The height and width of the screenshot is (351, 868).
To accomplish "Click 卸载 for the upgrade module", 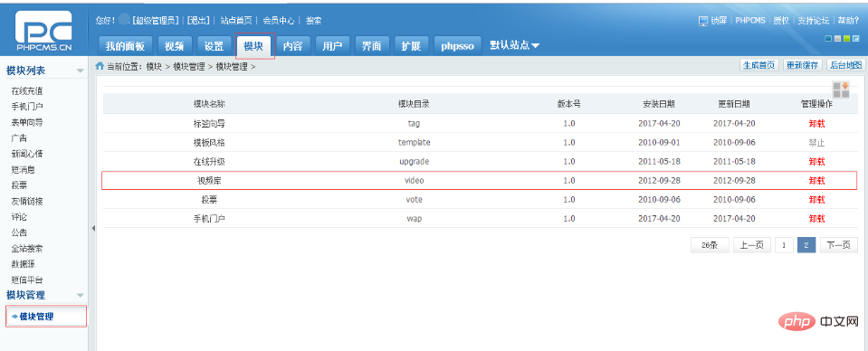I will tap(816, 162).
